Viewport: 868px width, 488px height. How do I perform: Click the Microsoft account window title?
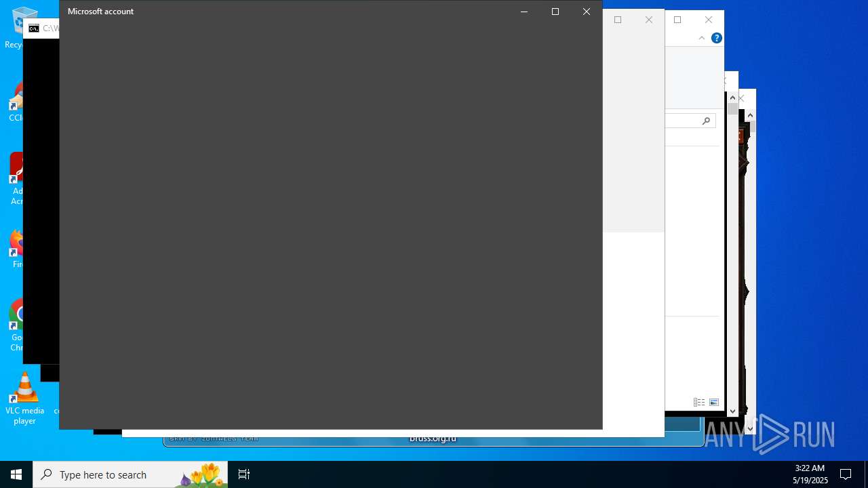click(100, 12)
